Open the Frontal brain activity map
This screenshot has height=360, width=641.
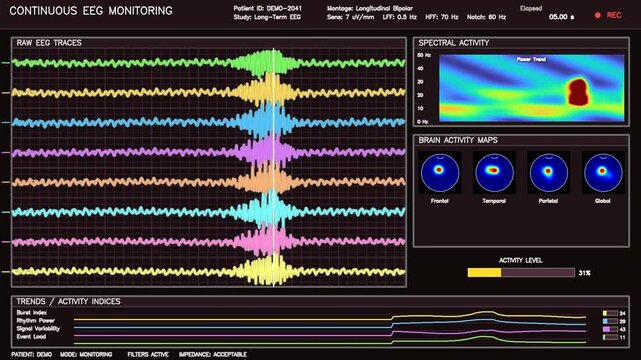pos(440,173)
